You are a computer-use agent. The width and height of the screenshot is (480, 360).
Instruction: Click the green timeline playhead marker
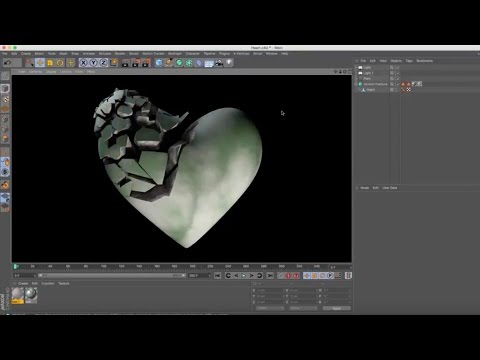[x=15, y=266]
